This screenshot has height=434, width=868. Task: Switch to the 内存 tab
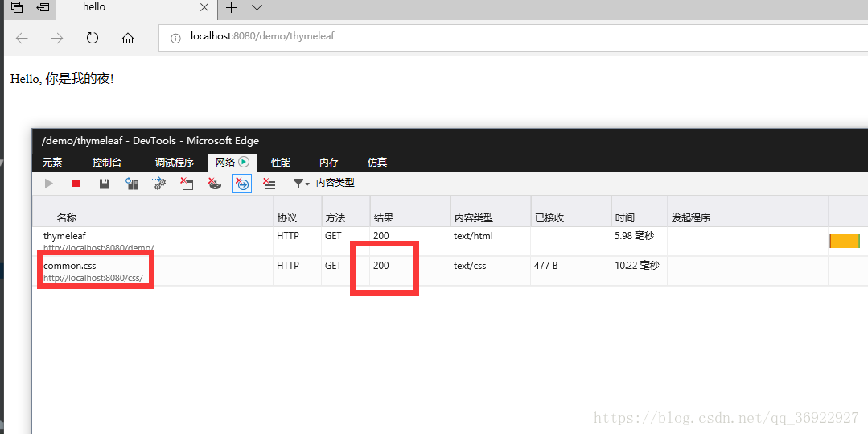tap(329, 163)
